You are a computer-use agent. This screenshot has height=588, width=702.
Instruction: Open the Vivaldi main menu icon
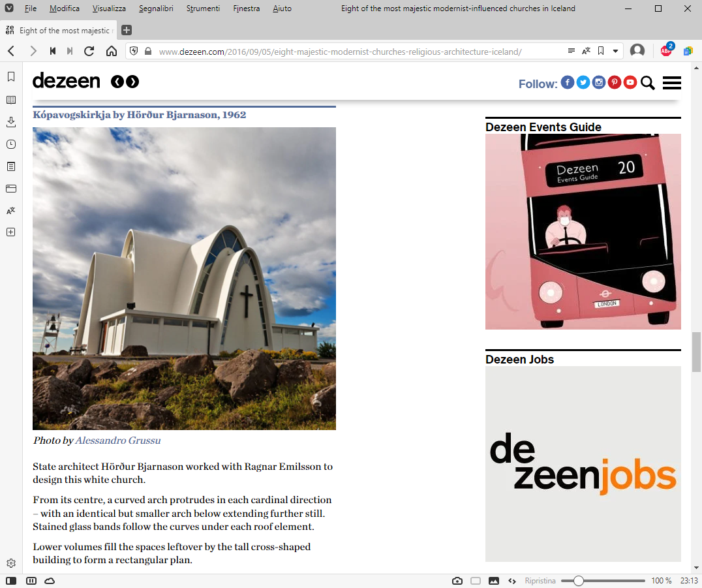pos(9,8)
